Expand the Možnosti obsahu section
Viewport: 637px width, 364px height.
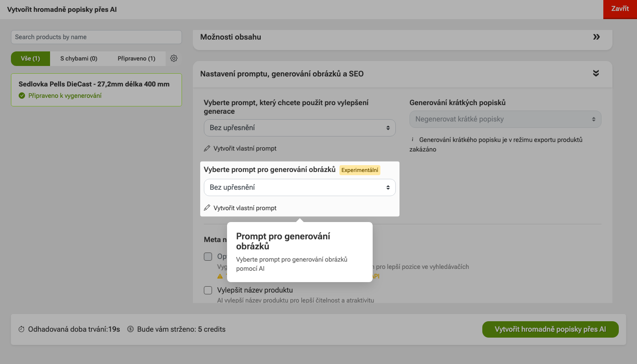pos(597,37)
